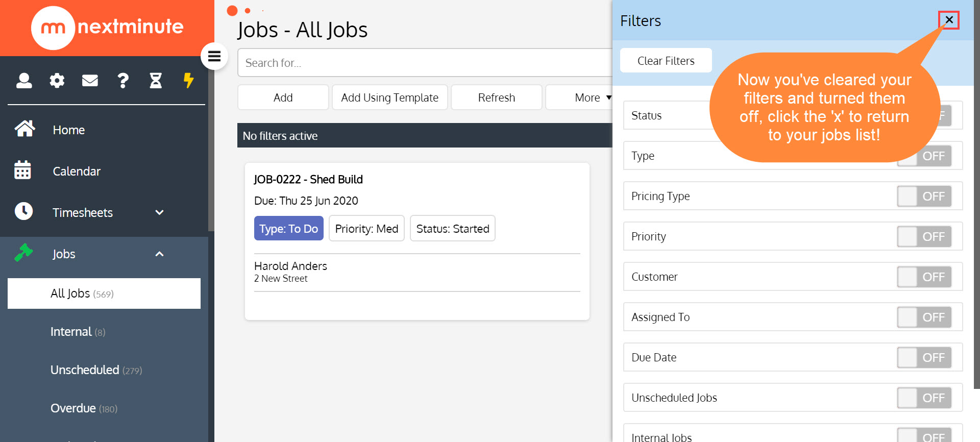The image size is (980, 442).
Task: Toggle the Internal Jobs filter switch
Action: pyautogui.click(x=924, y=435)
